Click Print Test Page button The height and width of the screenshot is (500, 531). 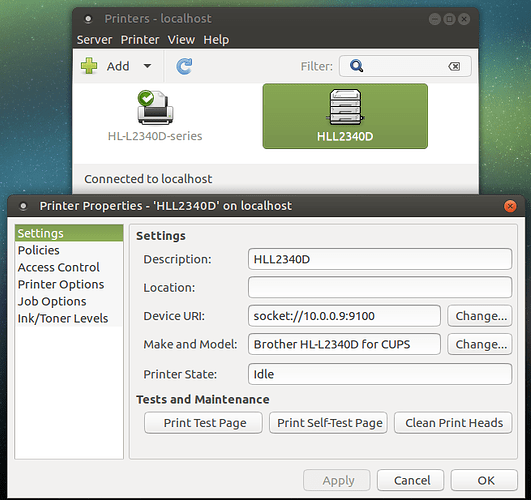(x=204, y=423)
